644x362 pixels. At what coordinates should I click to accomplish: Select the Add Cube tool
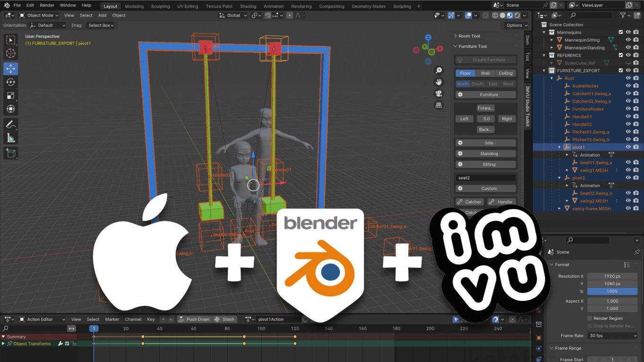(x=10, y=153)
